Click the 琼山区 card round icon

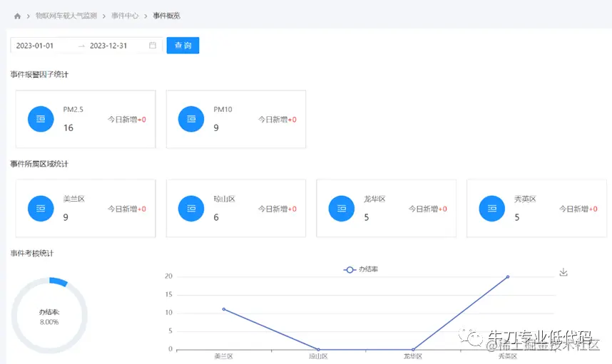tap(191, 209)
